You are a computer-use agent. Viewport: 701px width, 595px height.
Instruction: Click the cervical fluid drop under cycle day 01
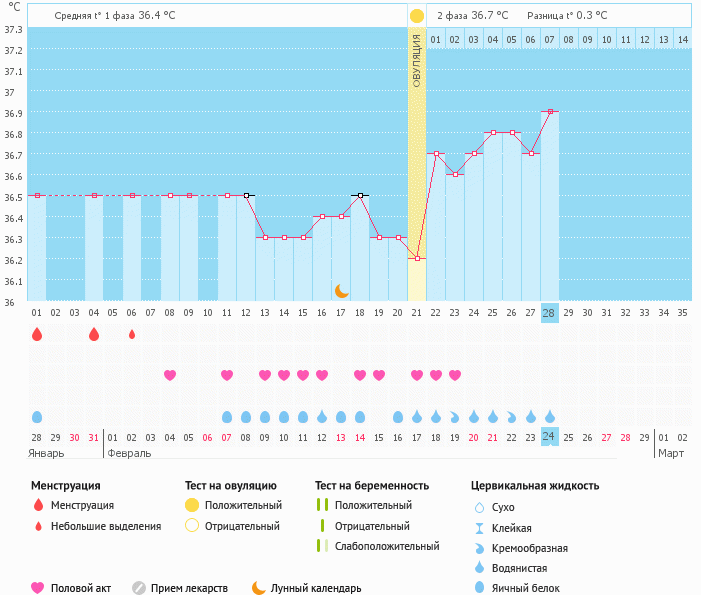pyautogui.click(x=37, y=416)
